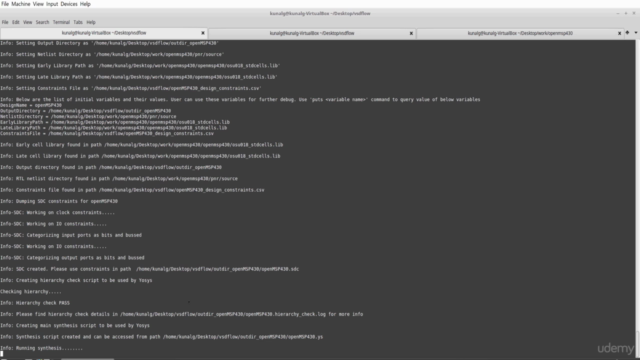Click line 'Info: Setting Early Library Path as'
This screenshot has width=640, height=360.
(x=140, y=65)
